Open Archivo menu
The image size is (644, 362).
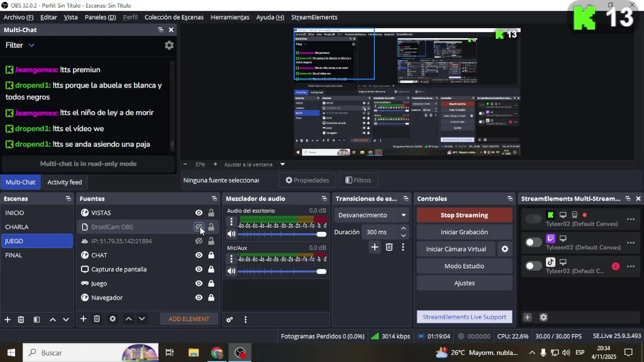(x=19, y=17)
